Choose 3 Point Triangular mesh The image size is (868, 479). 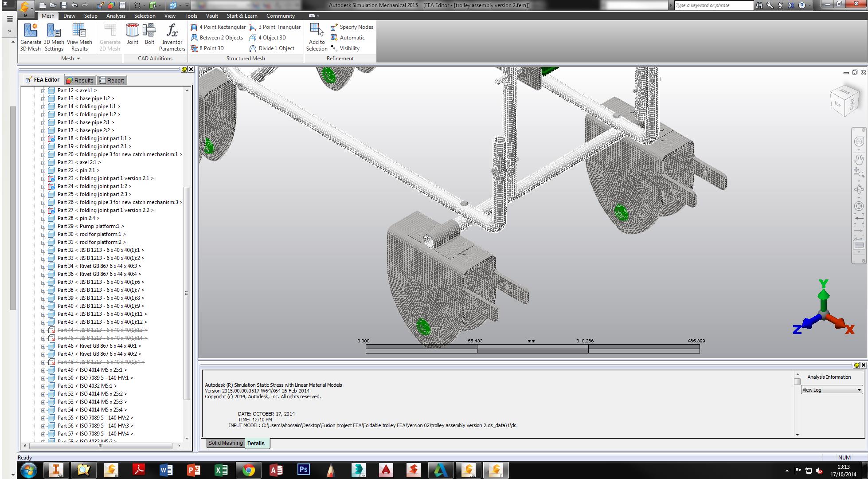coord(275,27)
